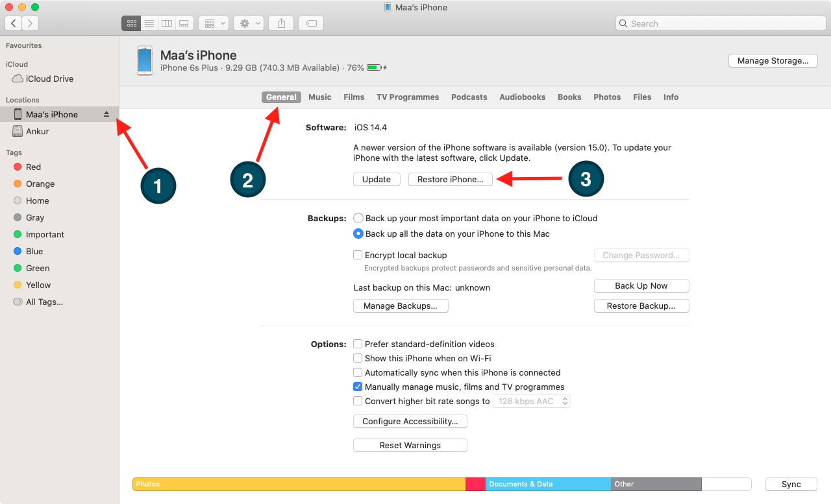Open iCloud Drive in the sidebar
This screenshot has height=504, width=831.
click(49, 78)
